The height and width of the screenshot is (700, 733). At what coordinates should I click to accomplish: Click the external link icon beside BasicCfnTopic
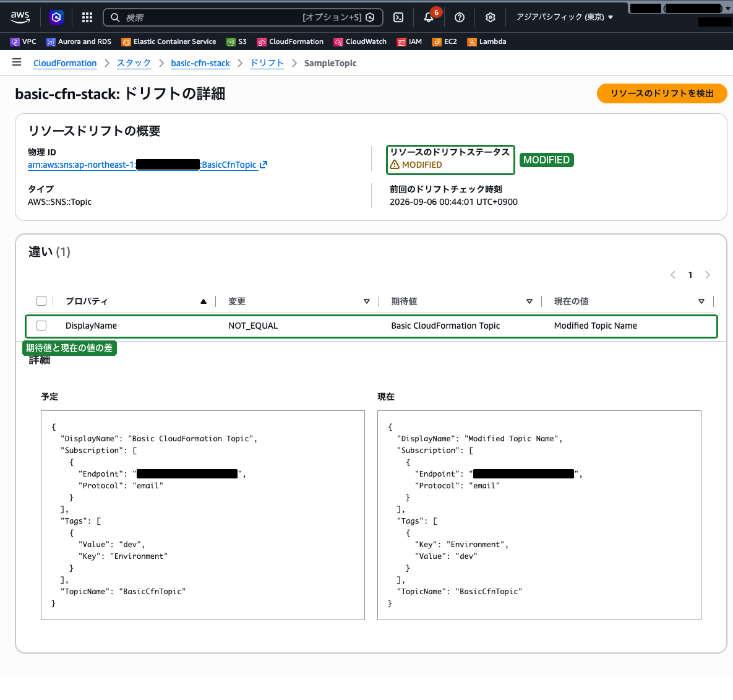pos(264,165)
